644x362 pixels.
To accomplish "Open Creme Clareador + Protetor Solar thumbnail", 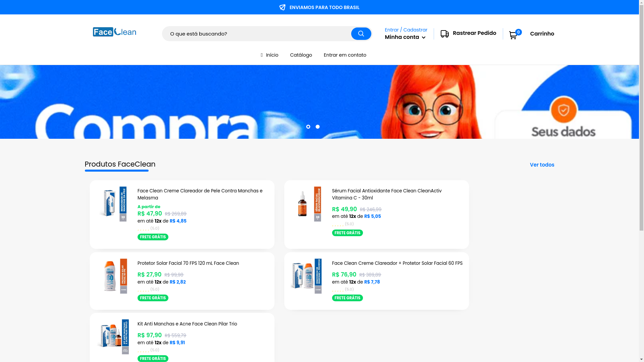I will [308, 276].
